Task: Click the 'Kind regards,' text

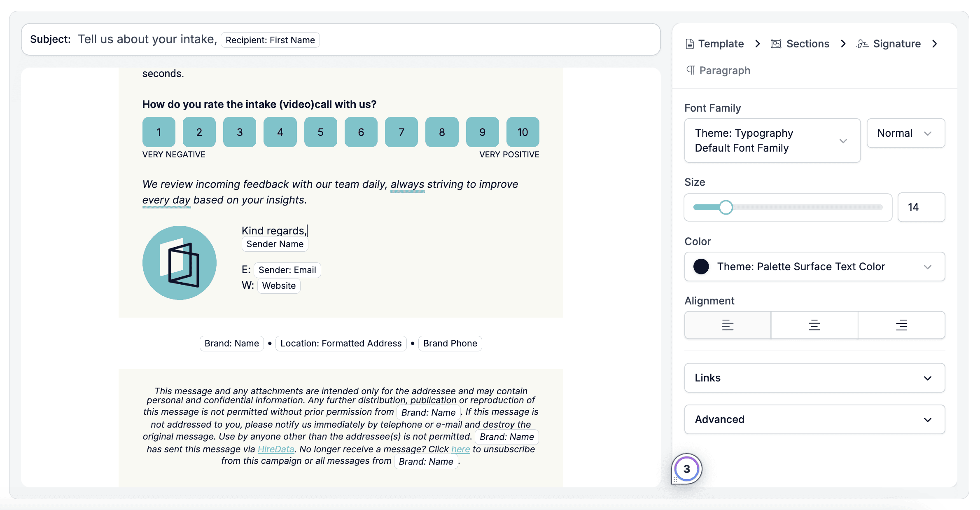Action: (274, 230)
